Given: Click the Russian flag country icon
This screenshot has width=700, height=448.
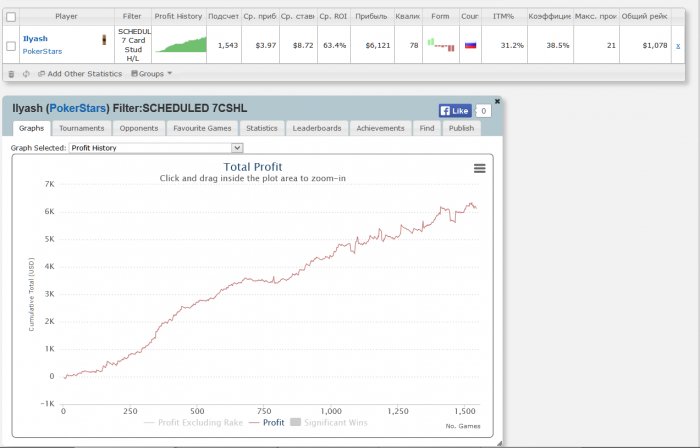Looking at the screenshot, I should pyautogui.click(x=471, y=45).
